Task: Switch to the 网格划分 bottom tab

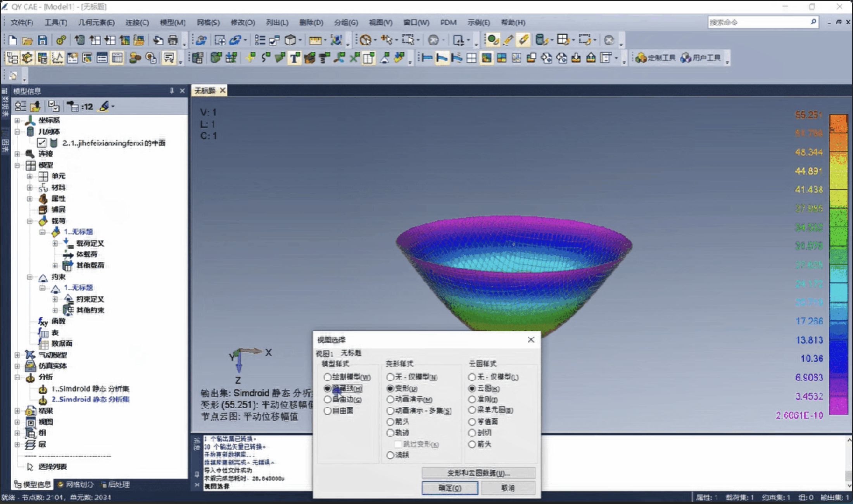Action: 76,485
